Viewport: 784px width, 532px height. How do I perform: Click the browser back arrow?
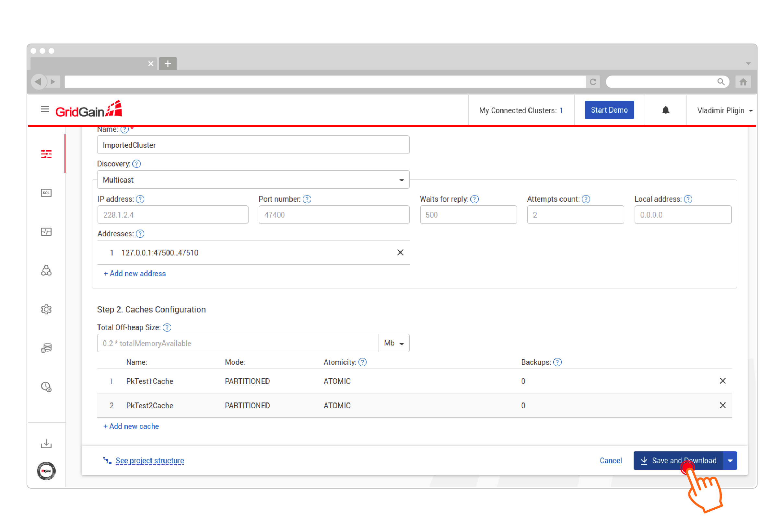pos(39,82)
